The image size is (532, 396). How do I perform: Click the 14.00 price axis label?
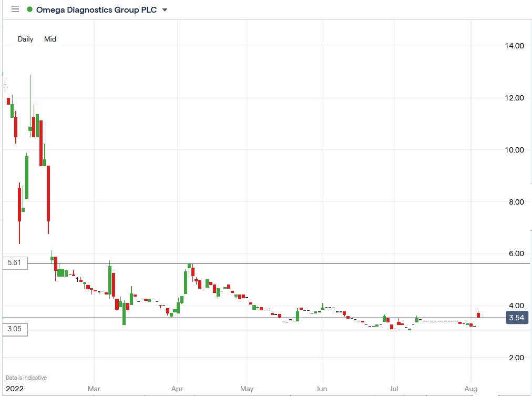[x=514, y=46]
